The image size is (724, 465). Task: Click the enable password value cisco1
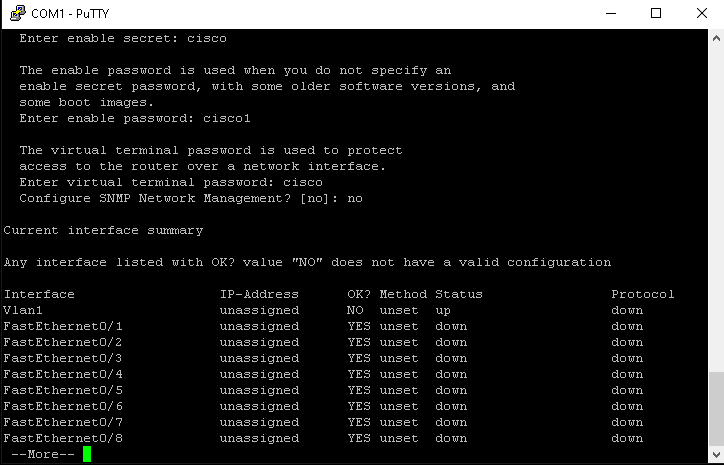coord(227,118)
